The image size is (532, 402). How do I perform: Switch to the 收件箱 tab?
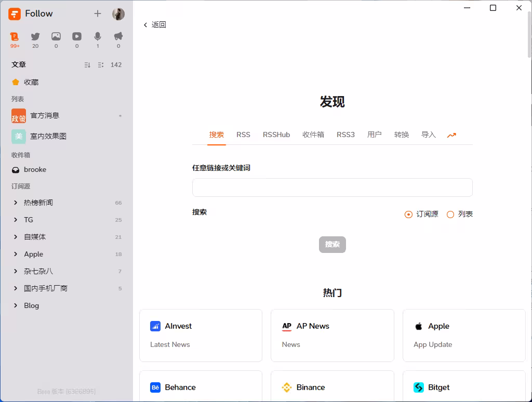tap(313, 135)
